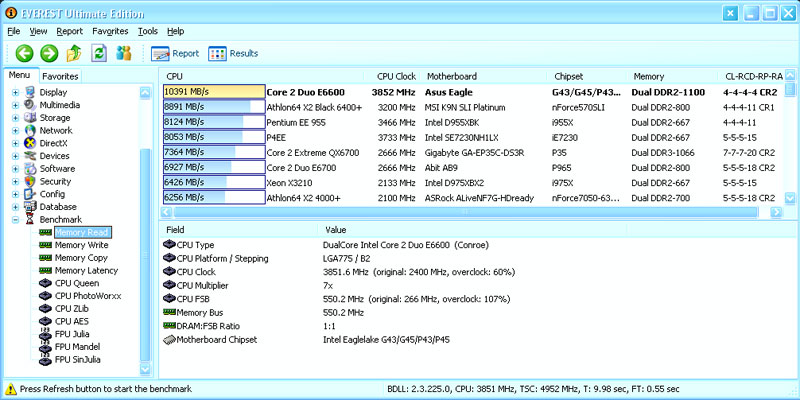Select the Display tree icon
This screenshot has width=800, height=400.
pyautogui.click(x=30, y=92)
